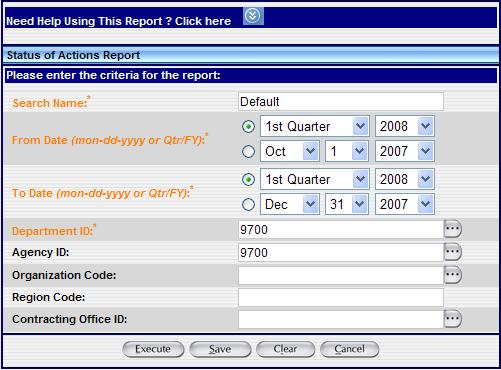Select From Date quarter radio button
Screen dimensions: 501x370
pos(248,126)
